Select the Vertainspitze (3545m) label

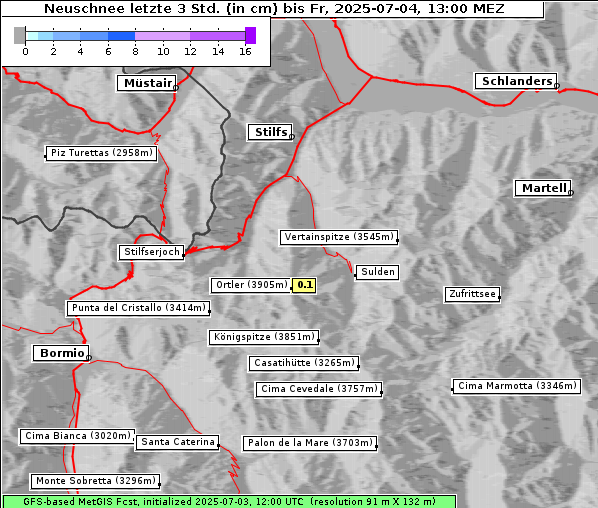point(339,237)
